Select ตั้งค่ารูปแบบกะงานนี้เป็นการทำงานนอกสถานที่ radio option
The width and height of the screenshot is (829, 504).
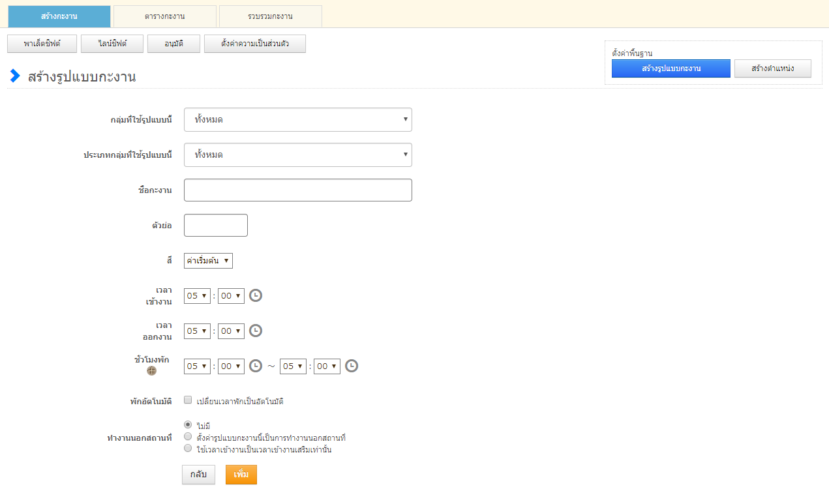pos(188,436)
